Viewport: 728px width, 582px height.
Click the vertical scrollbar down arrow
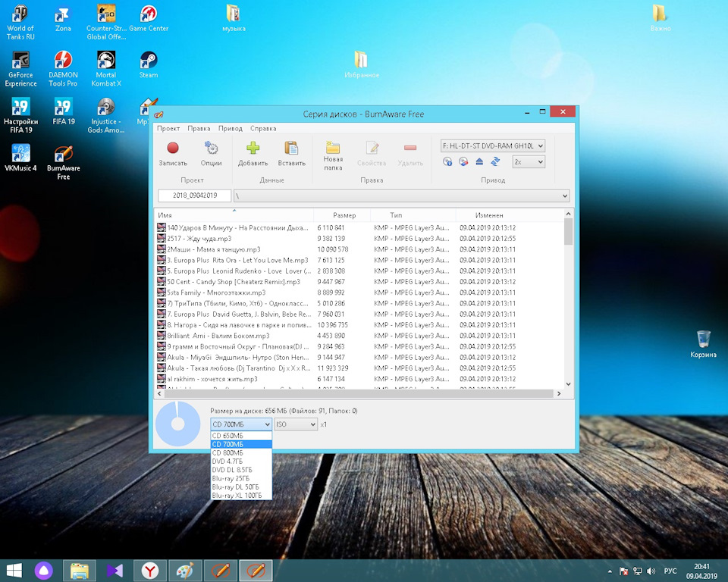click(568, 384)
